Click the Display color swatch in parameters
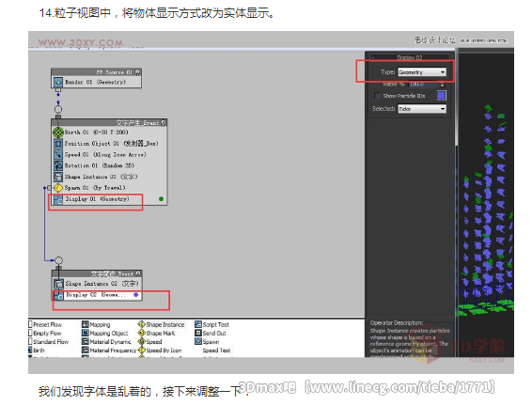The width and height of the screenshot is (532, 405). tap(442, 96)
